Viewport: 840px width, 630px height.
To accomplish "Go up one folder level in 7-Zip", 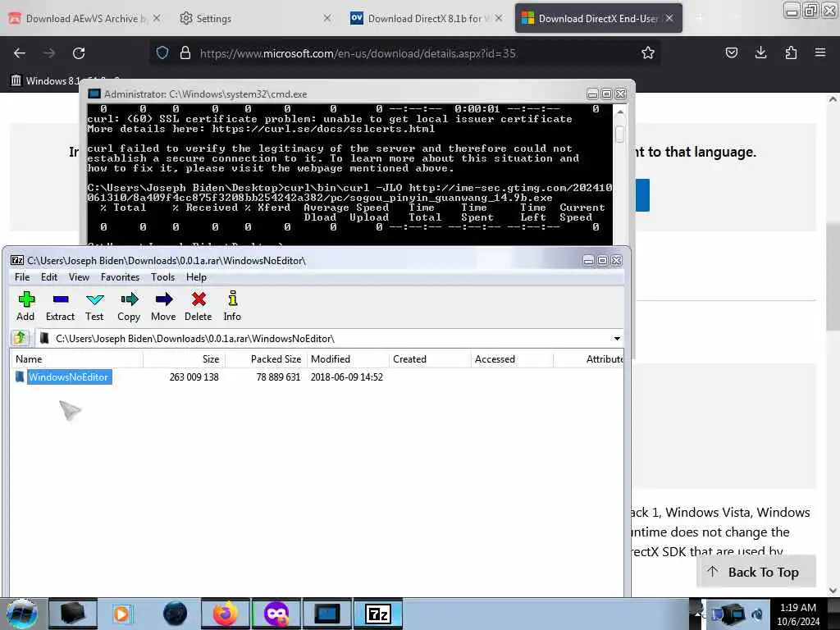I will (21, 338).
